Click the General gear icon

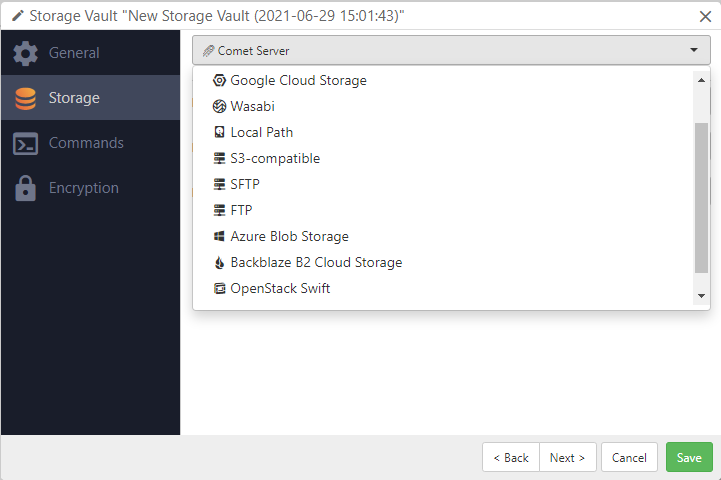[x=26, y=53]
